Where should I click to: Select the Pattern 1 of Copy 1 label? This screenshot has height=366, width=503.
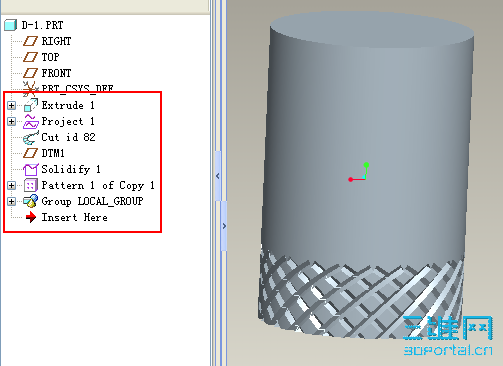(x=98, y=185)
